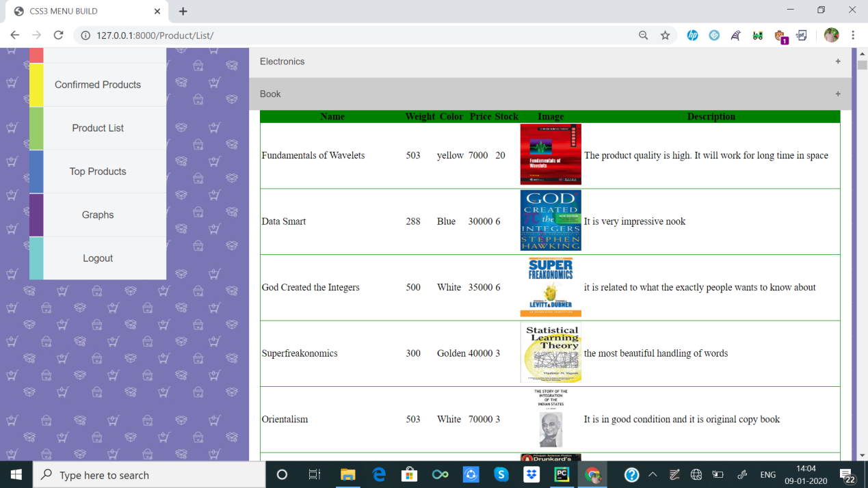
Task: Click the Price column header
Action: pyautogui.click(x=480, y=117)
